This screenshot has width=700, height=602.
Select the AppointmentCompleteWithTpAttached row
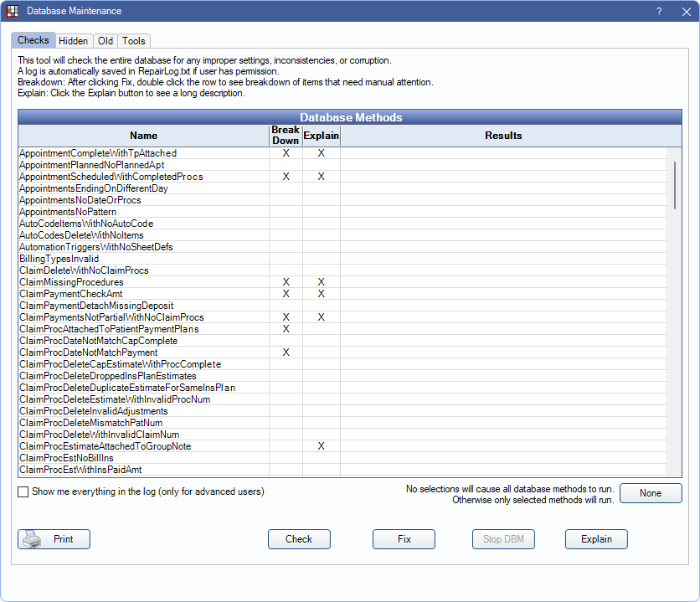point(98,153)
